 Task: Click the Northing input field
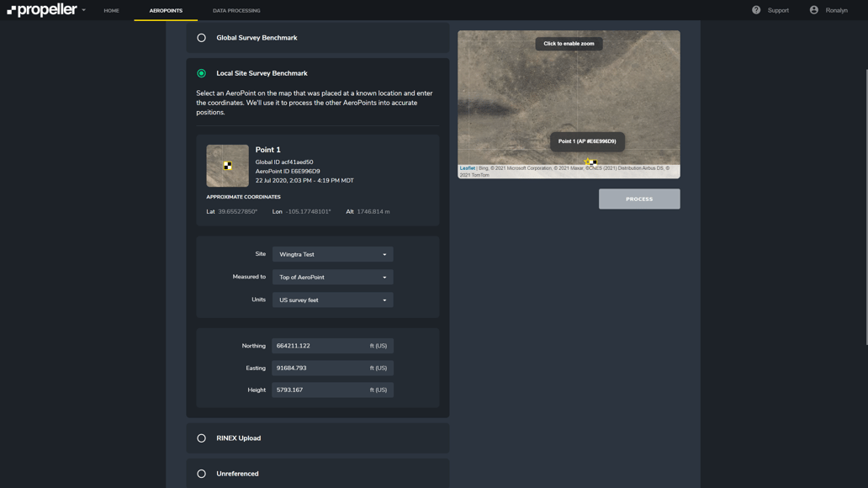(x=320, y=346)
